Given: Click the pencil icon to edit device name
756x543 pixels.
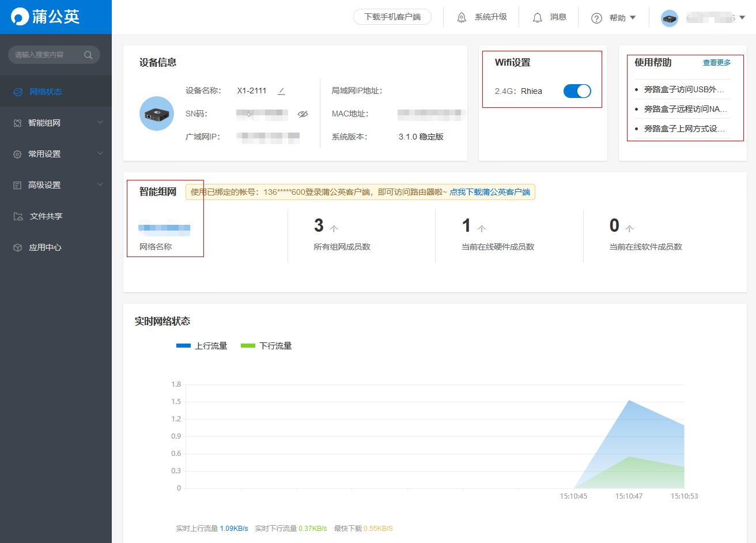Looking at the screenshot, I should point(281,91).
